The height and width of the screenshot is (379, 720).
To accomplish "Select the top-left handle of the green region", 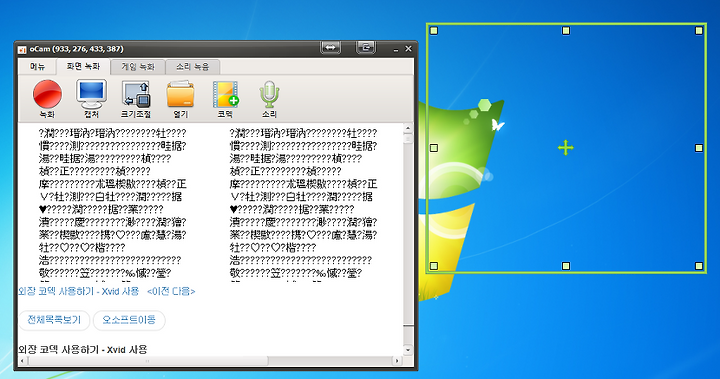I will pyautogui.click(x=434, y=31).
